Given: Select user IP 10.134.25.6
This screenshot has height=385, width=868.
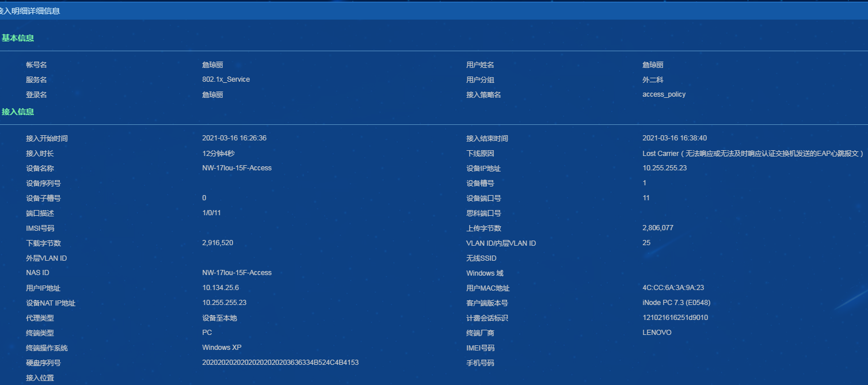Looking at the screenshot, I should pyautogui.click(x=220, y=288).
